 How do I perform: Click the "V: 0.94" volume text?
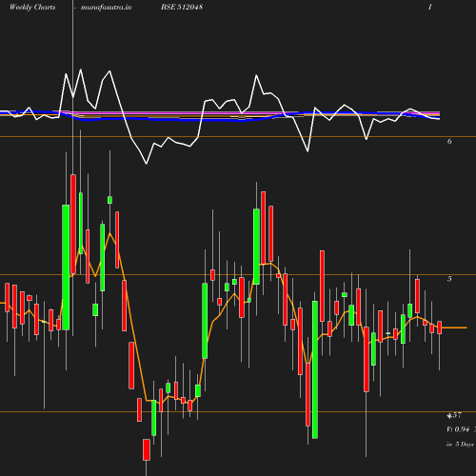458,429
